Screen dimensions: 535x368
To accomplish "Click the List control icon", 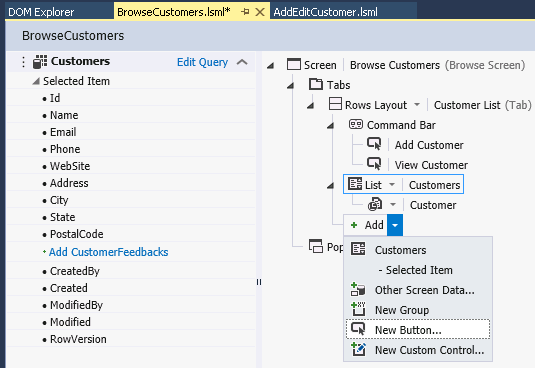I will coord(355,183).
